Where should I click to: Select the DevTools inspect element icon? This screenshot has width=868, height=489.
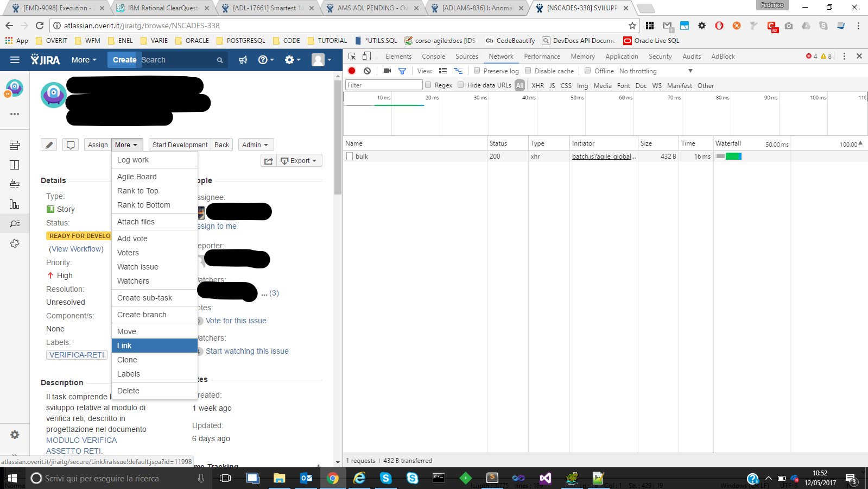point(352,56)
